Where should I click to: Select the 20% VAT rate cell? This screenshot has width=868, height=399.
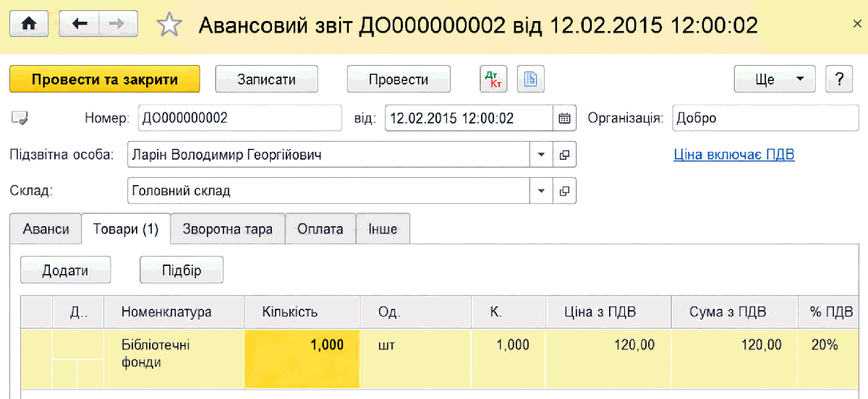(830, 359)
